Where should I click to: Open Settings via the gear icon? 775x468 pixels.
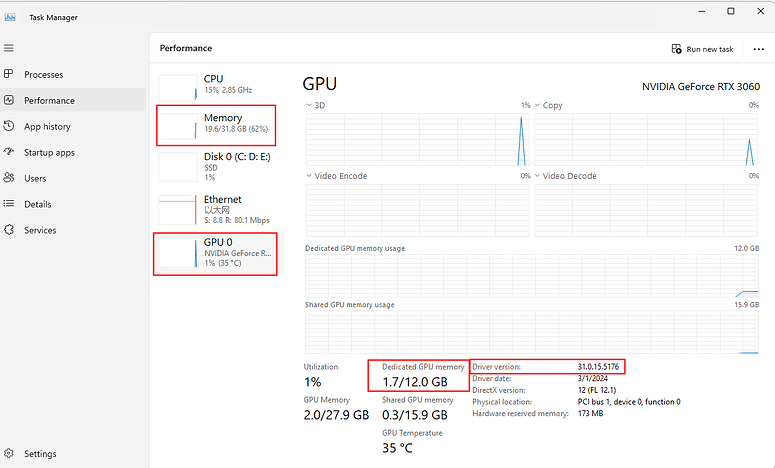[x=9, y=454]
